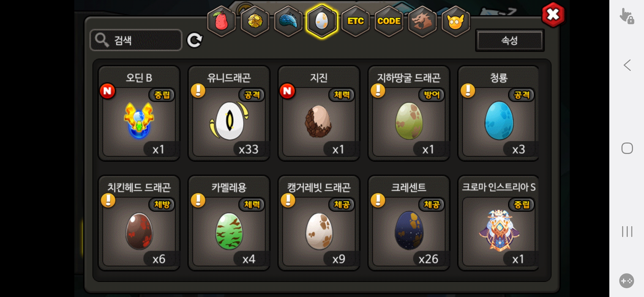Select the gold nugget category icon
644x297 pixels.
(255, 21)
